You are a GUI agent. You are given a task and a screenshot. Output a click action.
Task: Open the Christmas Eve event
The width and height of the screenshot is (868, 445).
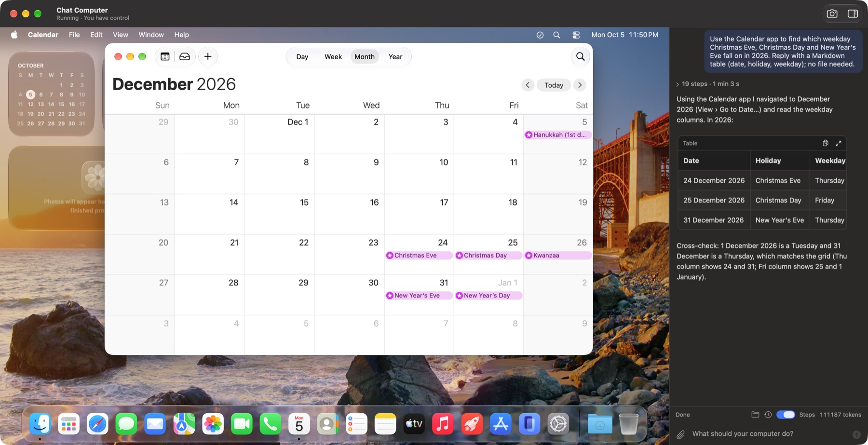point(419,256)
